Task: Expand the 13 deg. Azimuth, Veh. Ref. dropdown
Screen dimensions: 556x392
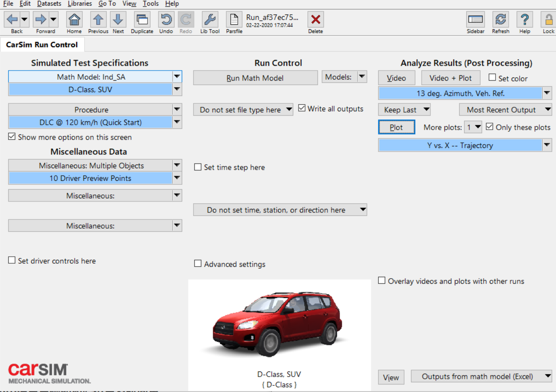Action: (x=547, y=93)
